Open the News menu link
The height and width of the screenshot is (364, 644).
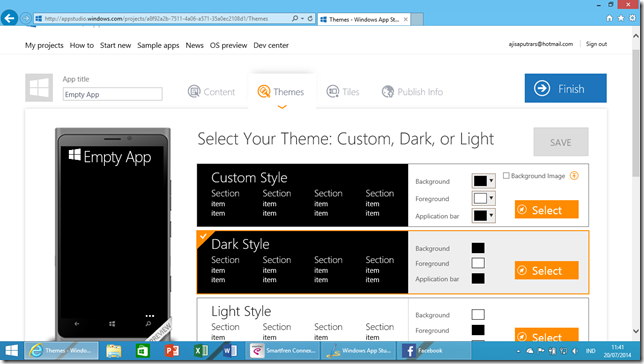(x=194, y=45)
